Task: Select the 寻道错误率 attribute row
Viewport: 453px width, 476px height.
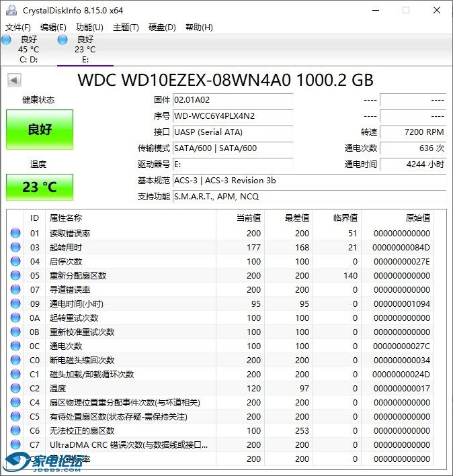Action: 220,289
